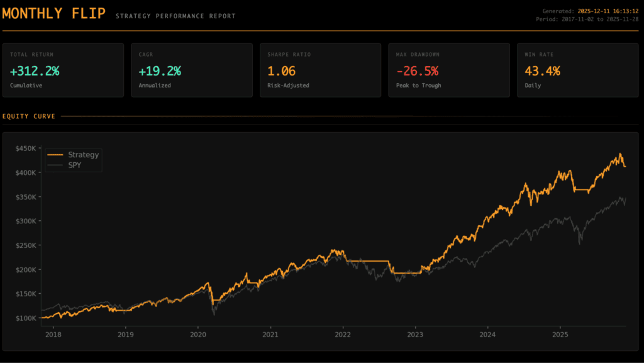
Task: Click the Strategy Performance Report subtitle
Action: pos(175,16)
